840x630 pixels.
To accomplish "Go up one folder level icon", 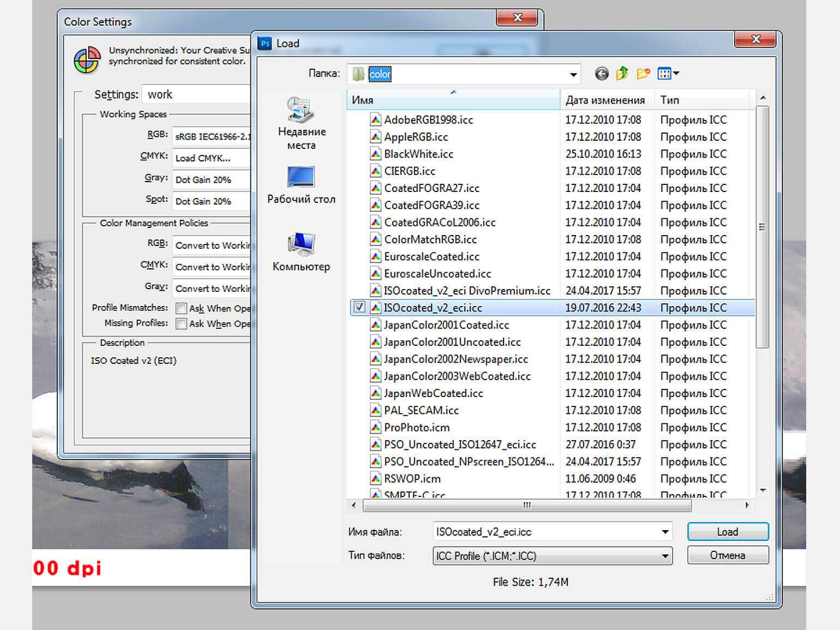I will coord(622,74).
